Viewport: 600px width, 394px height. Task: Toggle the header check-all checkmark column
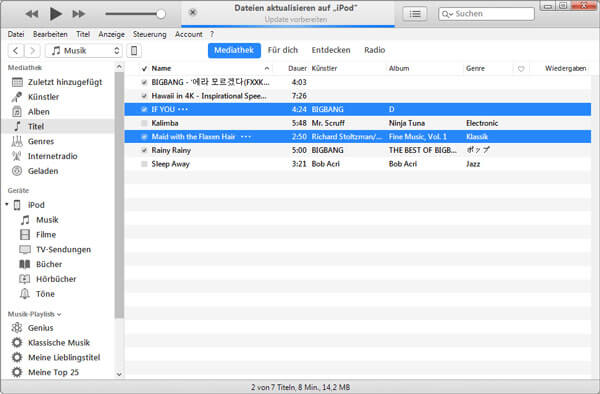click(144, 69)
